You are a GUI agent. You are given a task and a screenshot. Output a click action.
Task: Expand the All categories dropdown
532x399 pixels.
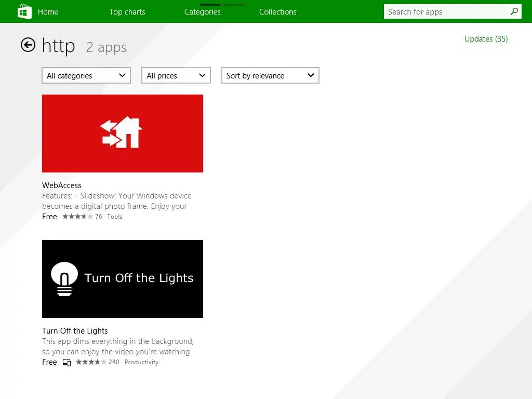click(x=86, y=75)
